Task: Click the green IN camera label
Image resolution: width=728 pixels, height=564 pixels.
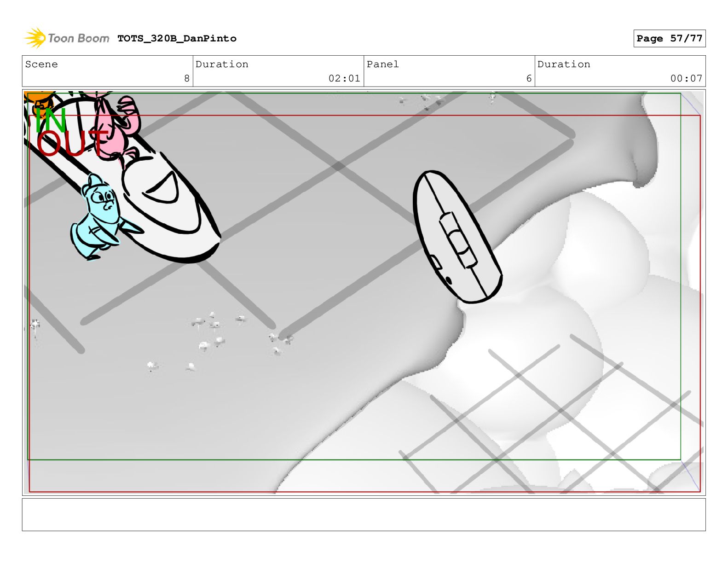Action: click(50, 120)
